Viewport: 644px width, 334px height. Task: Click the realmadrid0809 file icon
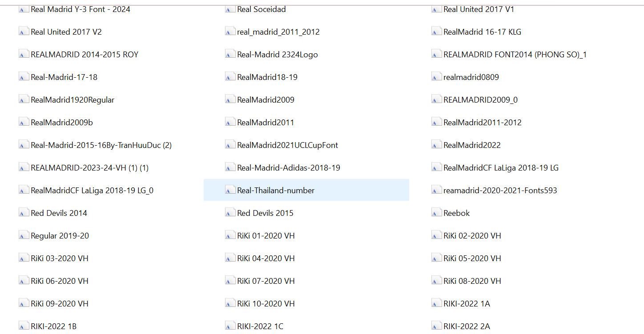[x=436, y=77]
